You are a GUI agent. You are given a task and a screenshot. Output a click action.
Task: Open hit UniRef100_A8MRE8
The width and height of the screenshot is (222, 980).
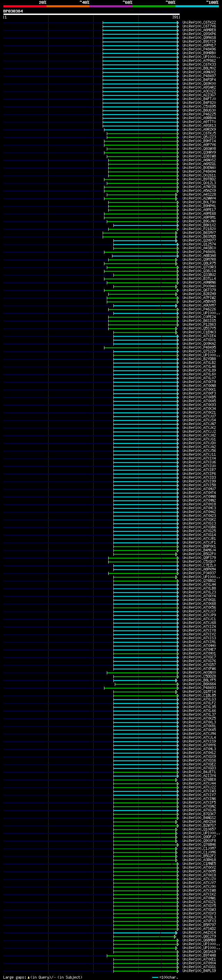pos(199,30)
